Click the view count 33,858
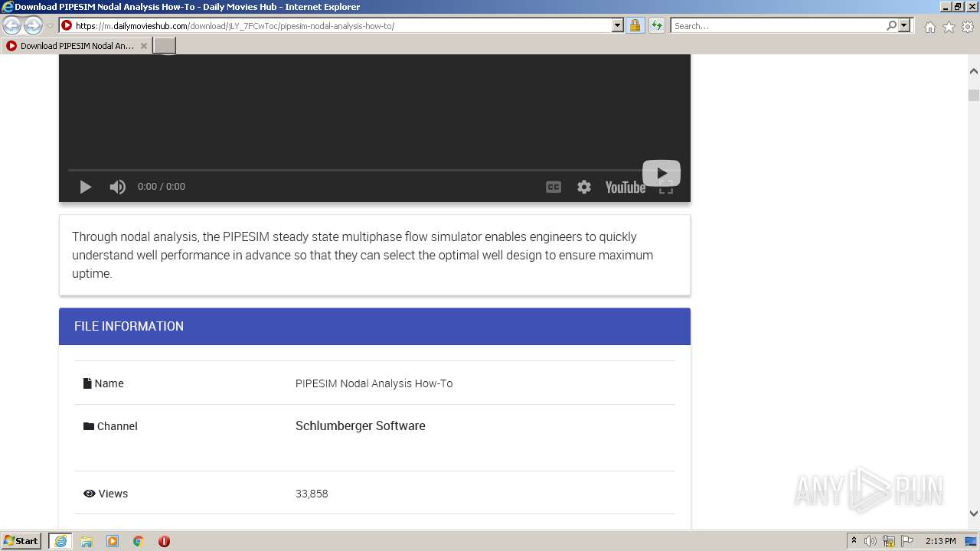The width and height of the screenshot is (980, 551). [312, 494]
